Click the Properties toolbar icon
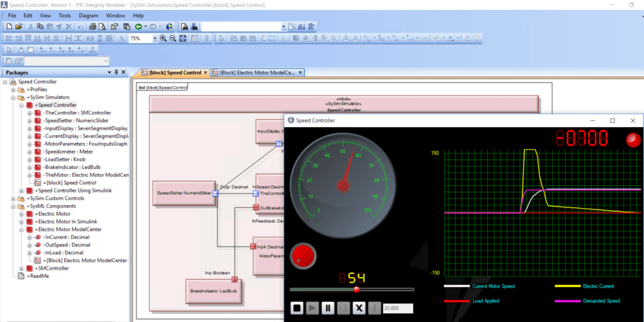The image size is (644, 322). pyautogui.click(x=114, y=26)
